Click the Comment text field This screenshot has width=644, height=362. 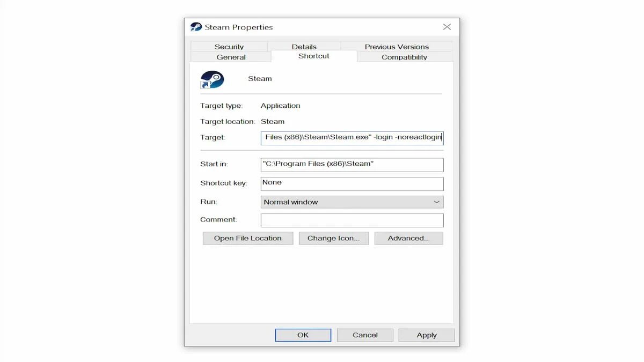coord(352,220)
